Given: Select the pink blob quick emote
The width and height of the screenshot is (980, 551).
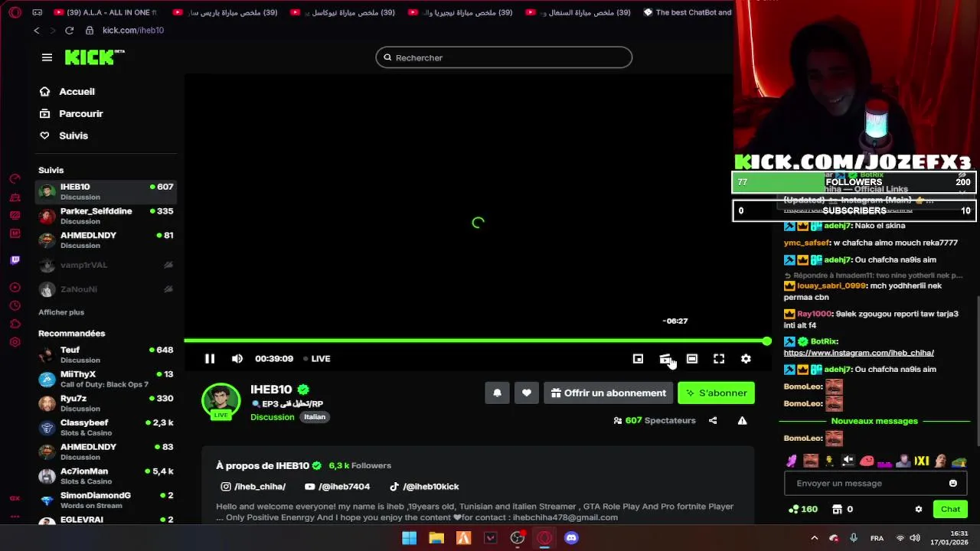Looking at the screenshot, I should pyautogui.click(x=867, y=461).
